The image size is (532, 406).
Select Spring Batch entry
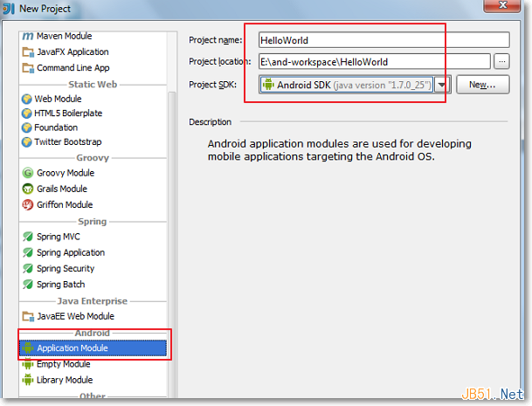click(x=93, y=285)
